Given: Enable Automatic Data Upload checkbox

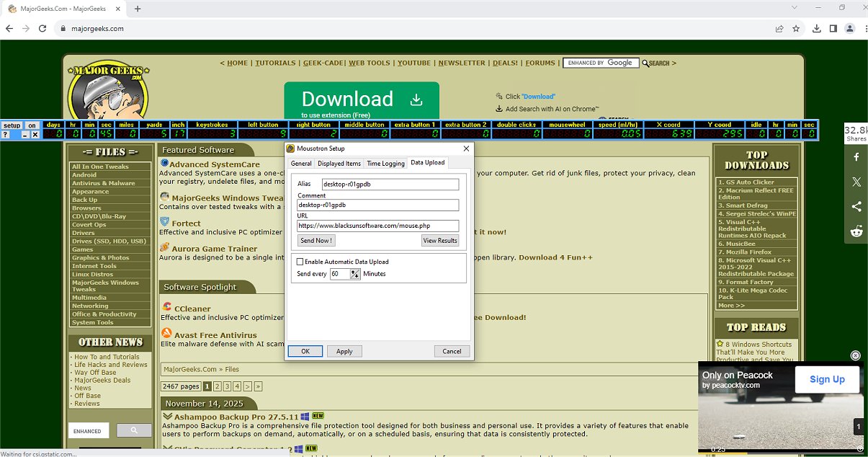Looking at the screenshot, I should click(x=300, y=262).
